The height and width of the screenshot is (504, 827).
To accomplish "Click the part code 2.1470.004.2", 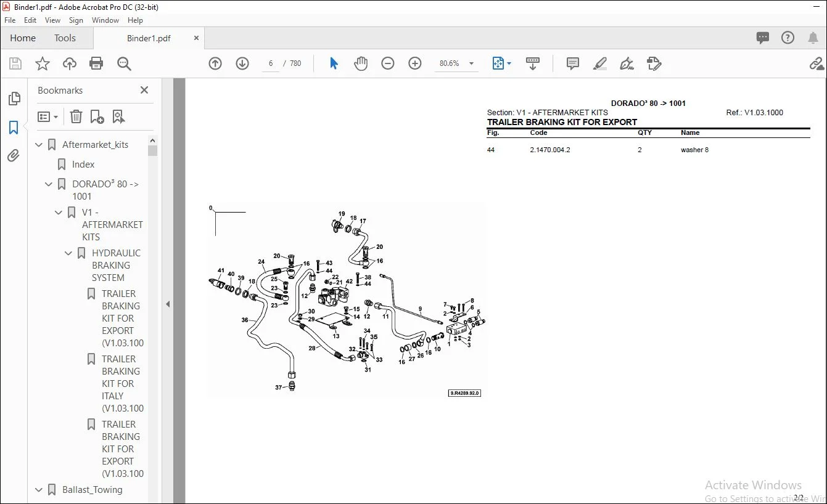I will (550, 150).
